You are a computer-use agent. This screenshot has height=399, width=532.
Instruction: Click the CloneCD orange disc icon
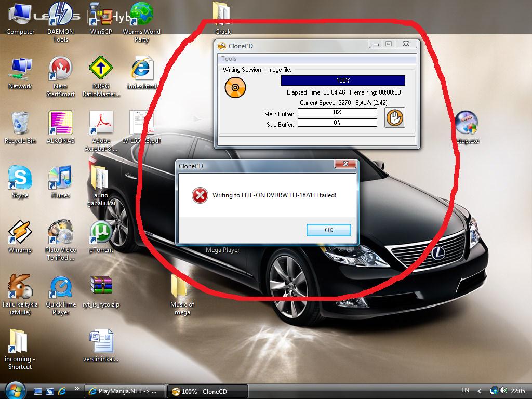[235, 87]
